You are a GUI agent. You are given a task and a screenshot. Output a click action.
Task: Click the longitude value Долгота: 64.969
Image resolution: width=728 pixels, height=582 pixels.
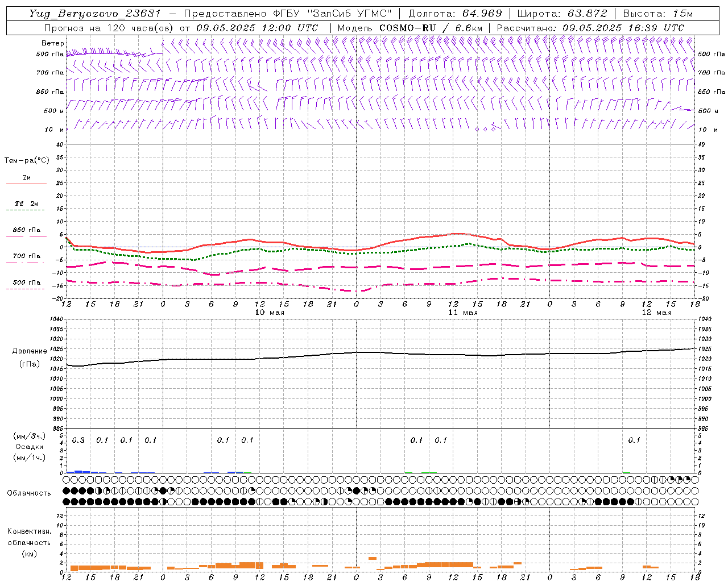coord(455,14)
